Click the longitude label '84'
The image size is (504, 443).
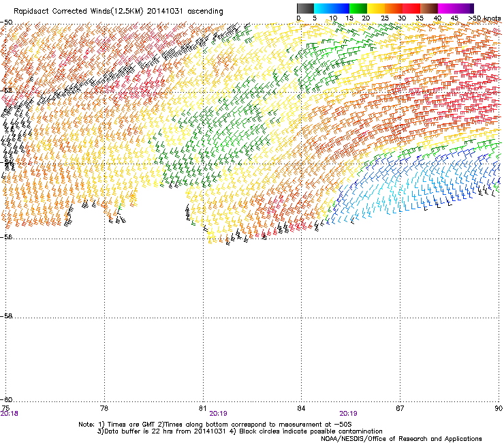[301, 408]
